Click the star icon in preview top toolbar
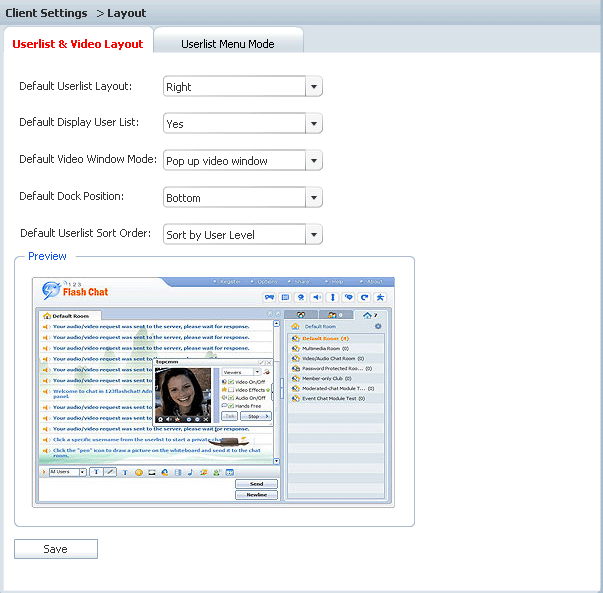Screen dimensions: 603x593 tap(380, 297)
